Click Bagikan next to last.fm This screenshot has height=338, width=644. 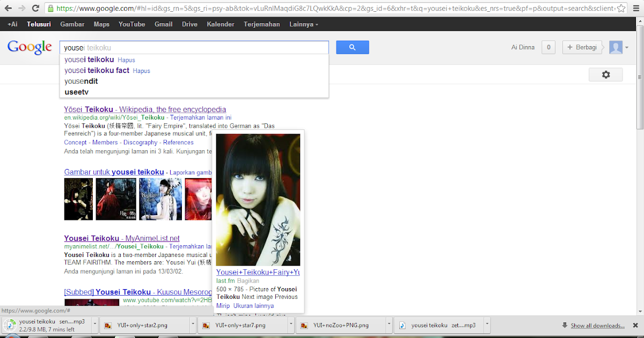[248, 281]
